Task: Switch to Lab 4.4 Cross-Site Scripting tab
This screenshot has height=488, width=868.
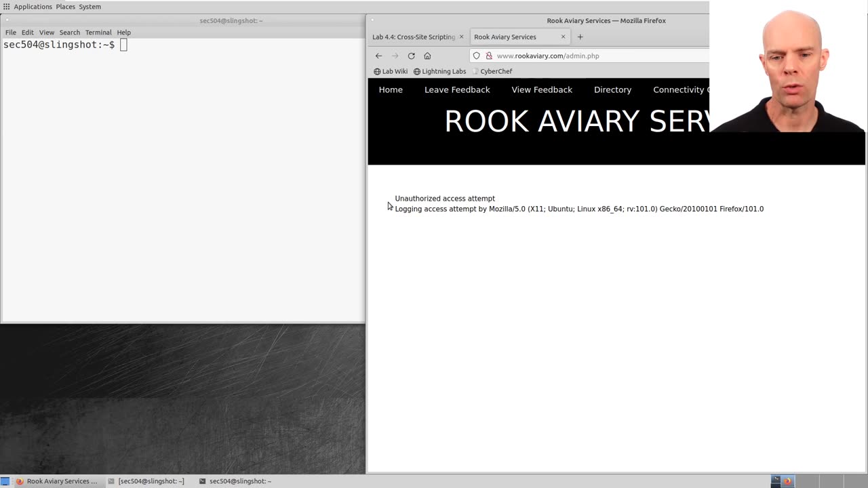Action: pos(413,37)
